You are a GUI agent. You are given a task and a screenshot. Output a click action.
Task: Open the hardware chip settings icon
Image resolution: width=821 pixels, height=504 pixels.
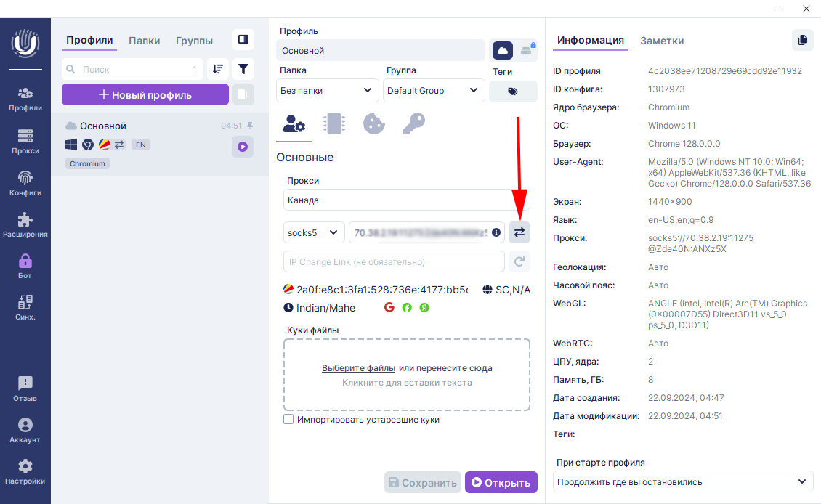pos(334,123)
